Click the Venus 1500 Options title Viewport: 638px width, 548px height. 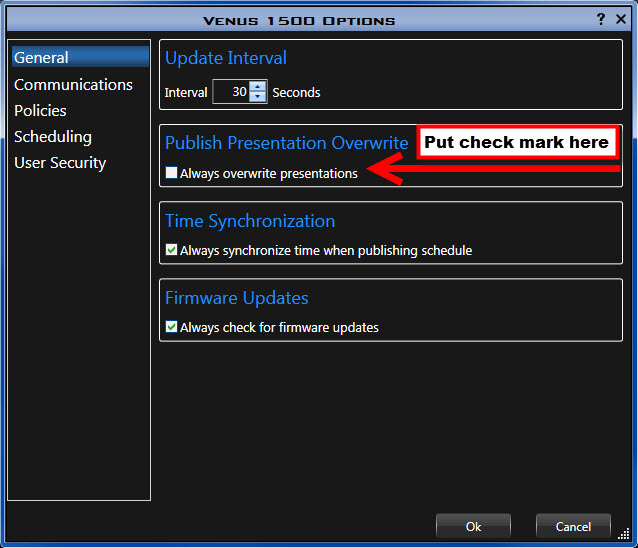[x=299, y=21]
